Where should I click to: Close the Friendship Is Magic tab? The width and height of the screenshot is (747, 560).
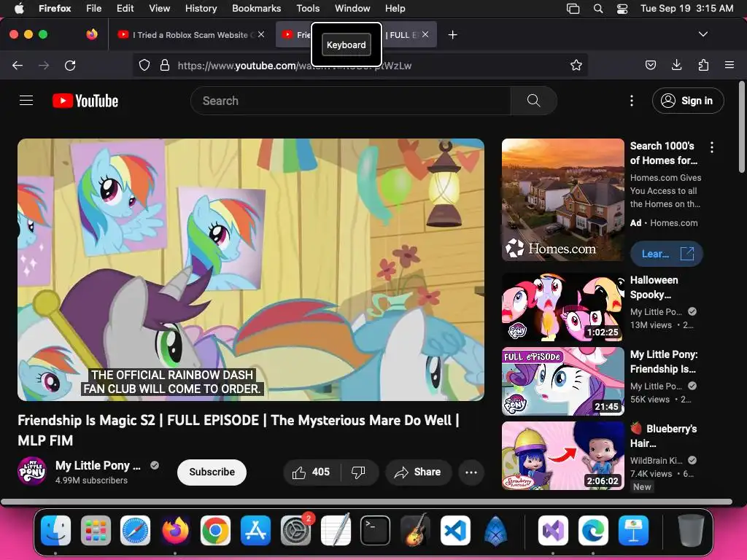click(425, 34)
